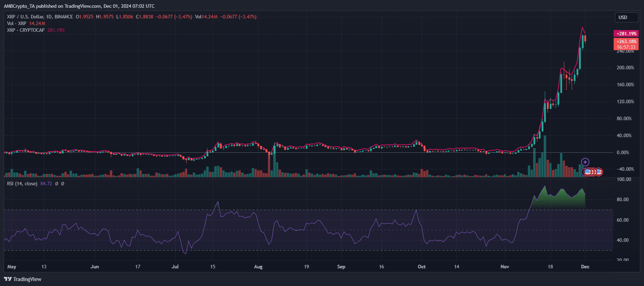The width and height of the screenshot is (644, 286).
Task: Click the low price L1.8506 value
Action: 125,17
